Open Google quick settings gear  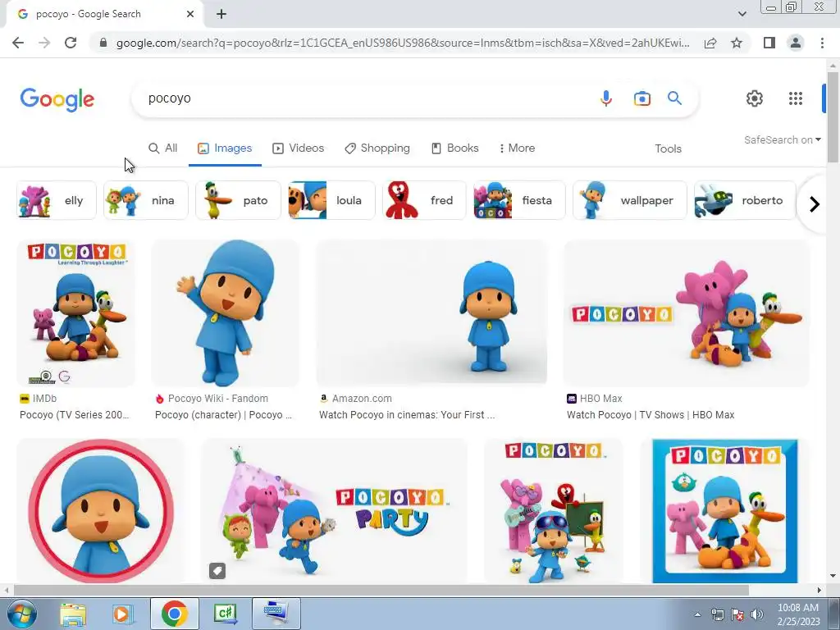(x=755, y=98)
